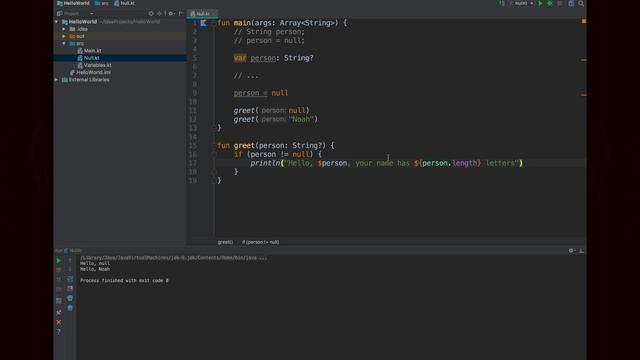Click Kotlin run gutter icon beside main
Image resolution: width=640 pixels, height=360 pixels.
coord(203,23)
